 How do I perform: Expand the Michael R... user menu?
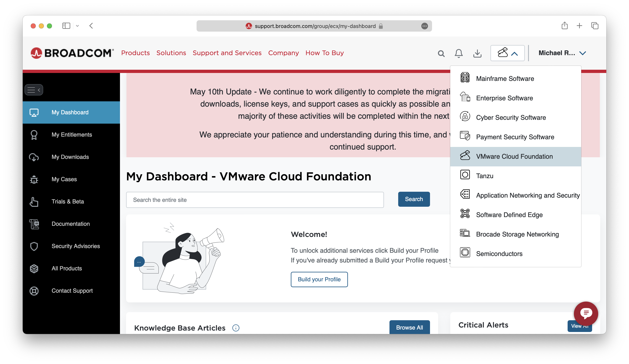point(562,53)
